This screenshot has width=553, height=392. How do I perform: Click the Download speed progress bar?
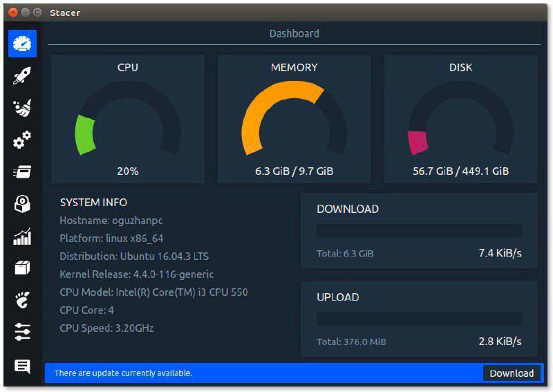pos(419,231)
